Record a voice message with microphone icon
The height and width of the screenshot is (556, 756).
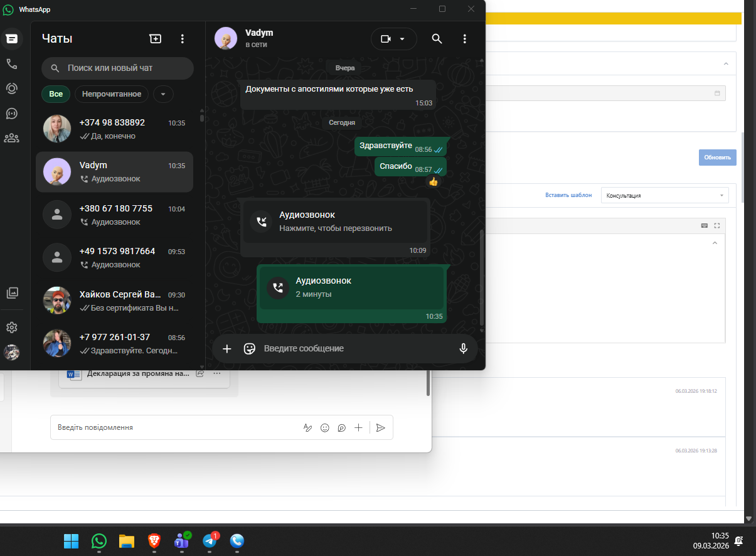tap(464, 348)
